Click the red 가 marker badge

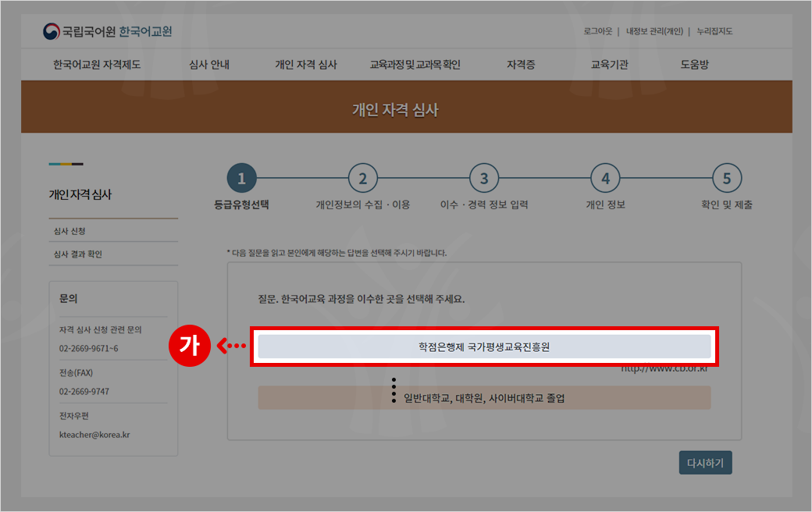(x=190, y=346)
